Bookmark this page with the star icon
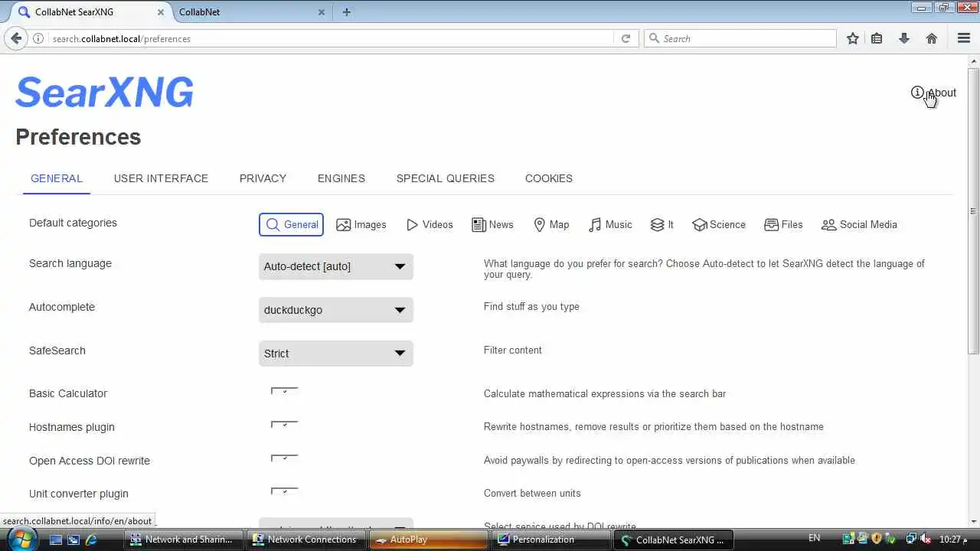Image resolution: width=980 pixels, height=551 pixels. [852, 38]
